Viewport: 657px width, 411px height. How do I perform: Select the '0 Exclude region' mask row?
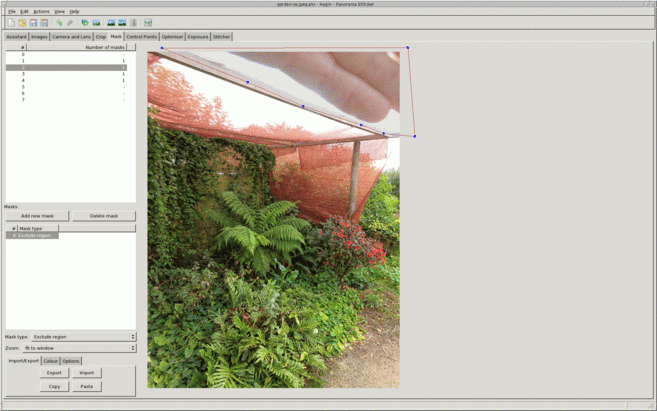[x=32, y=236]
